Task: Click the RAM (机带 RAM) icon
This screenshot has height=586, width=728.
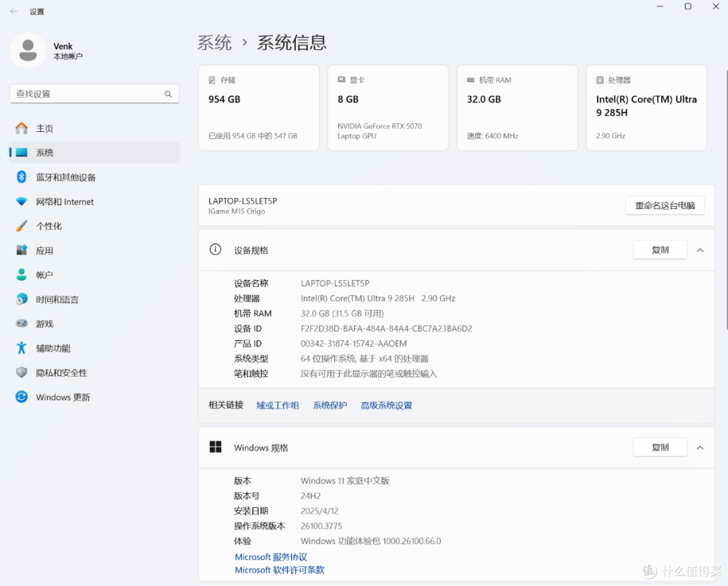Action: pyautogui.click(x=471, y=80)
